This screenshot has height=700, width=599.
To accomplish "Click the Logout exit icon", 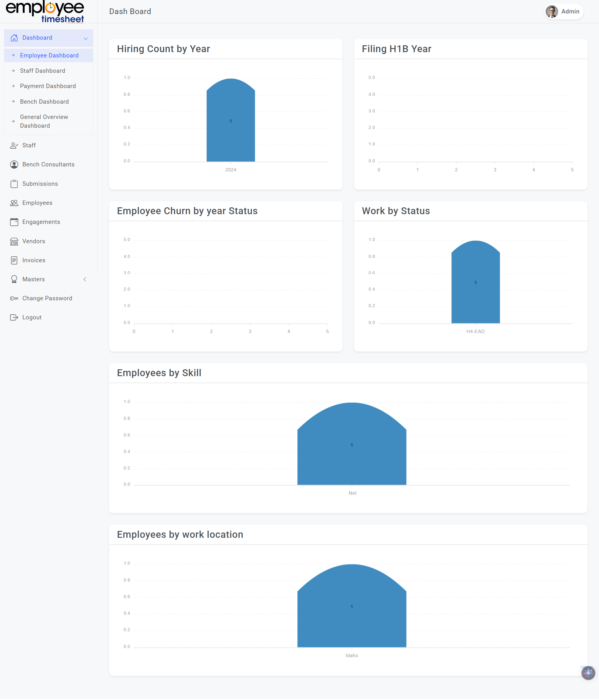I will (x=14, y=317).
